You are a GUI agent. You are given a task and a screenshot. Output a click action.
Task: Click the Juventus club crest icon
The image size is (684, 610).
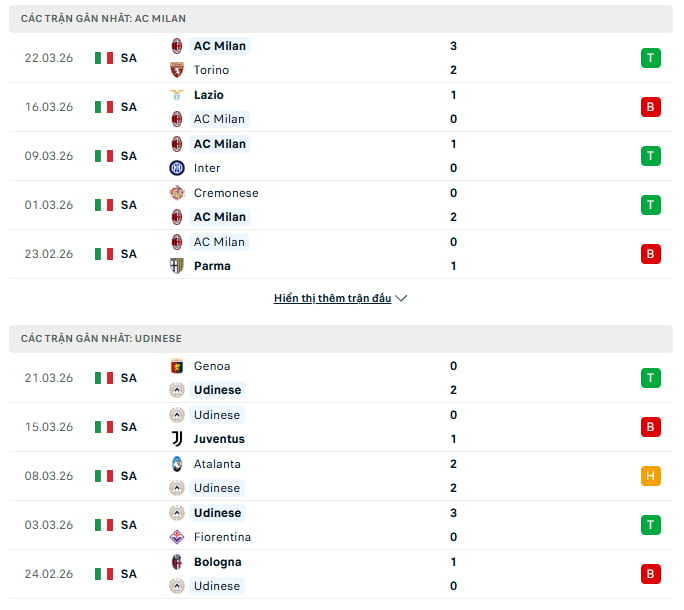(177, 439)
